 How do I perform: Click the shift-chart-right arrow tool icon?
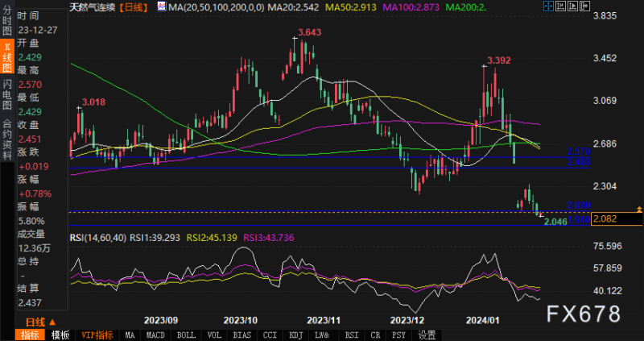pos(585,6)
